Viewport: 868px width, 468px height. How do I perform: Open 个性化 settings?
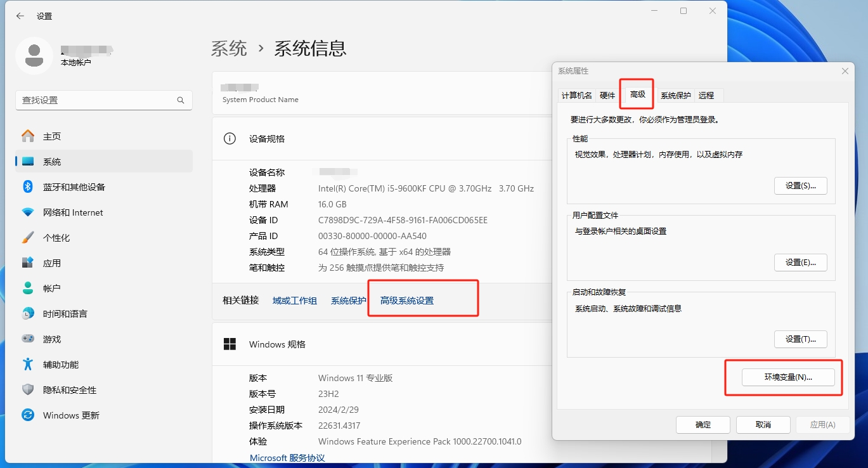click(x=104, y=238)
